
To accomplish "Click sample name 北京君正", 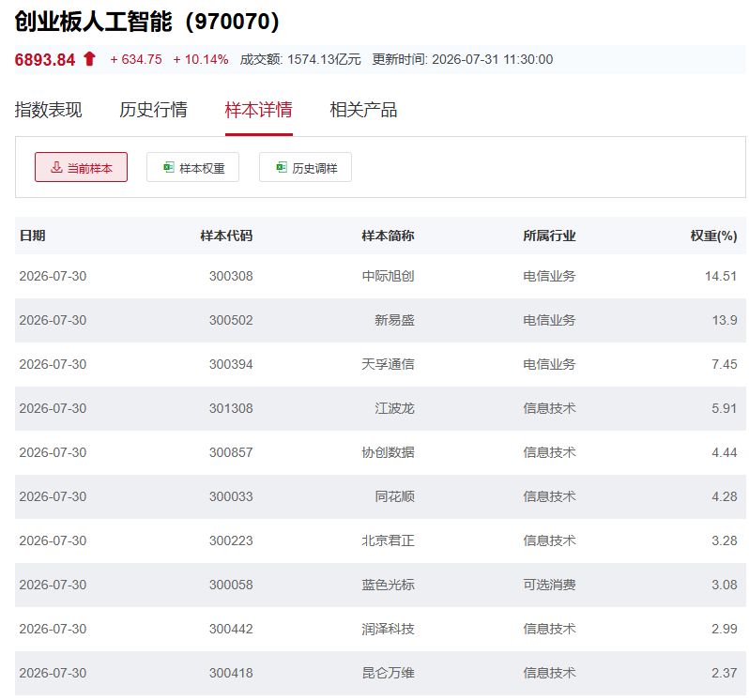I will [x=388, y=540].
